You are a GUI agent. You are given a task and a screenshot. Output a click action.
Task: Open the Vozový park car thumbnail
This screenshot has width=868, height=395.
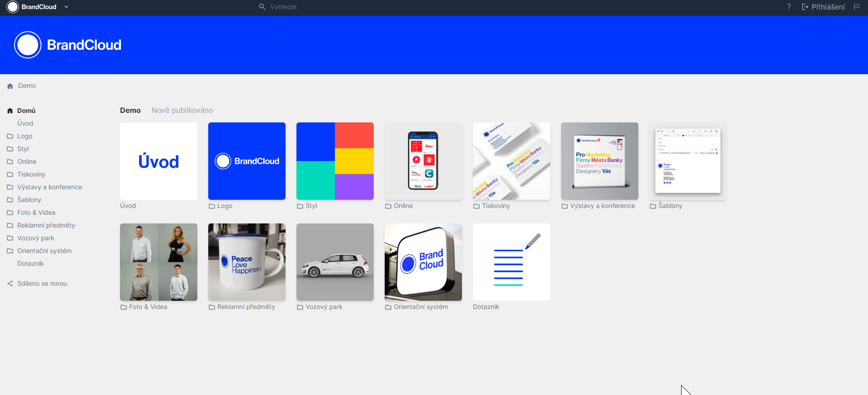335,262
